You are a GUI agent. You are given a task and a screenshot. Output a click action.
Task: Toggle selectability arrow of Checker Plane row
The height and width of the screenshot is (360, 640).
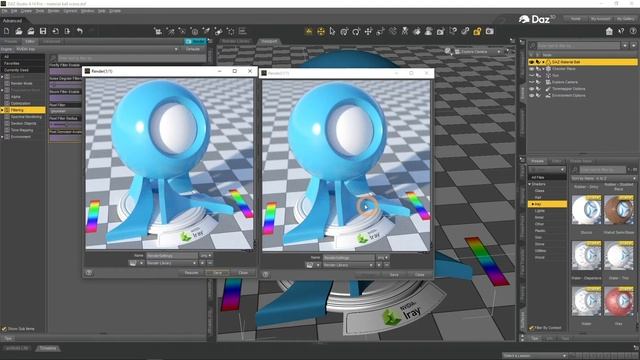point(538,69)
